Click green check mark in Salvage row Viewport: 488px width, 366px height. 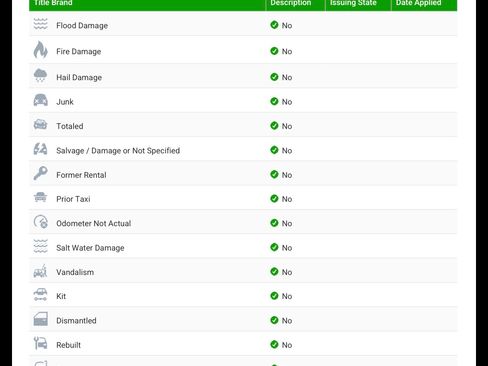click(274, 150)
